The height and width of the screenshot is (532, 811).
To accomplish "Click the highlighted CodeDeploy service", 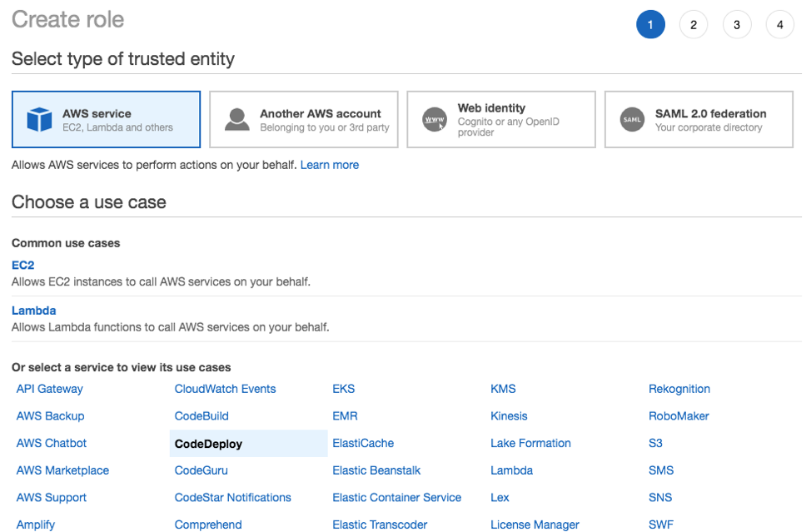I will (249, 444).
